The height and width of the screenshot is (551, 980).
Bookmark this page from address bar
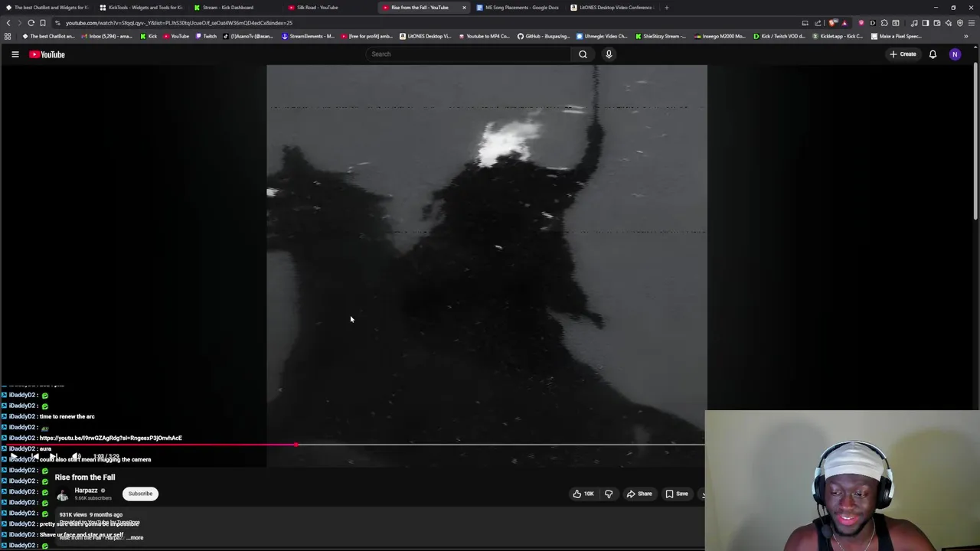(x=43, y=23)
